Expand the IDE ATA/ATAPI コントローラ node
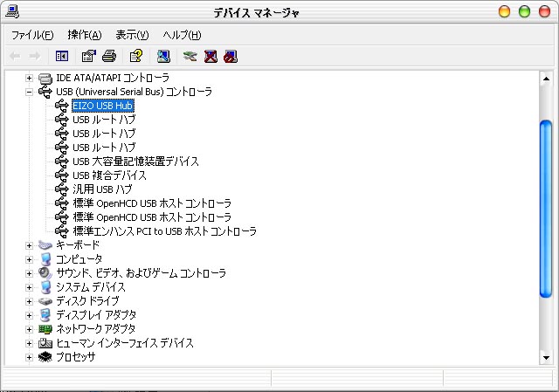This screenshot has height=392, width=559. click(29, 78)
